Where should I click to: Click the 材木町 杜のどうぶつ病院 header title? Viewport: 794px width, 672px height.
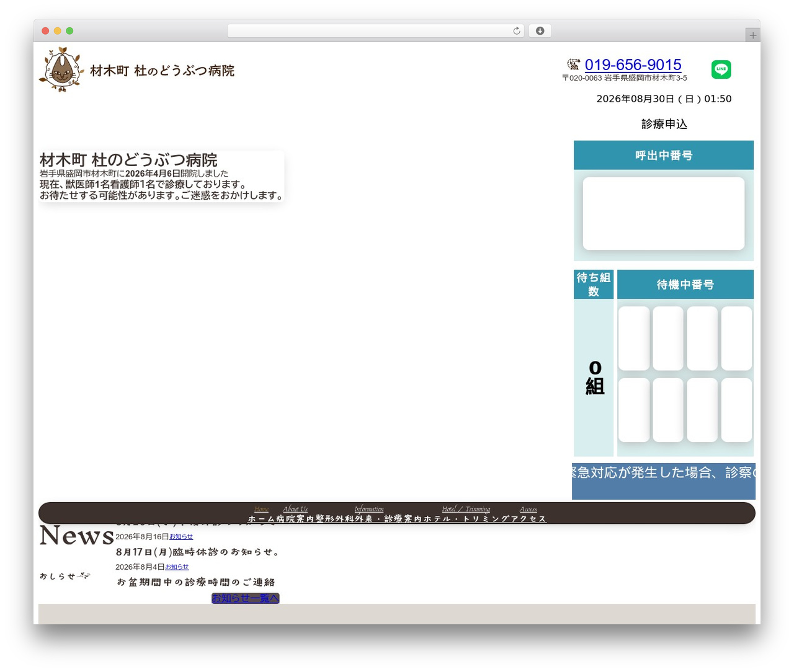(163, 71)
